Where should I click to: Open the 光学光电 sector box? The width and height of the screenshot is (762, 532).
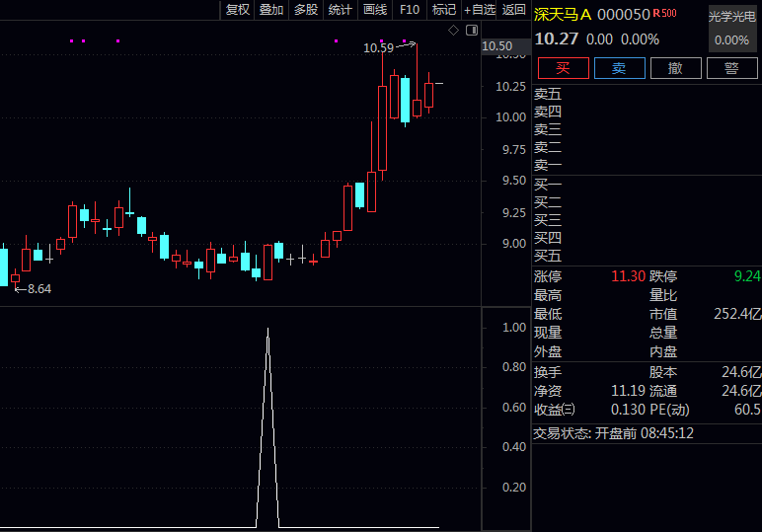(x=732, y=28)
